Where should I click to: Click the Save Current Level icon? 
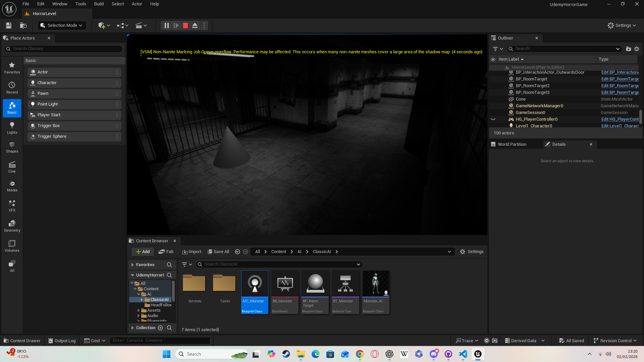click(x=8, y=25)
